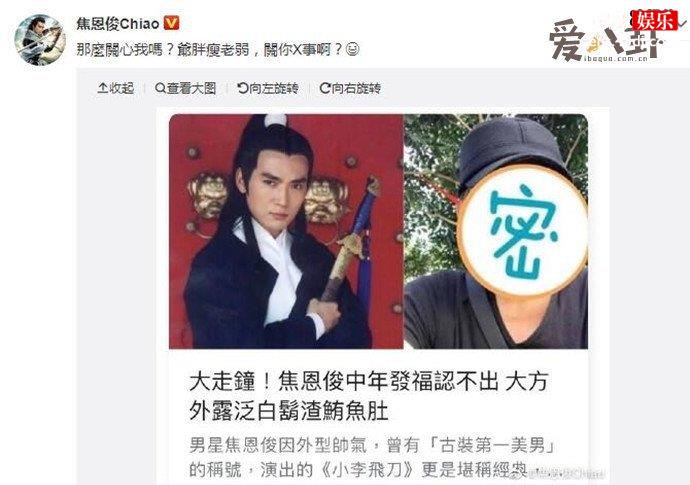Click the article summary text mentioning 小李飛刀
Screen dimensions: 690x485
[372, 458]
